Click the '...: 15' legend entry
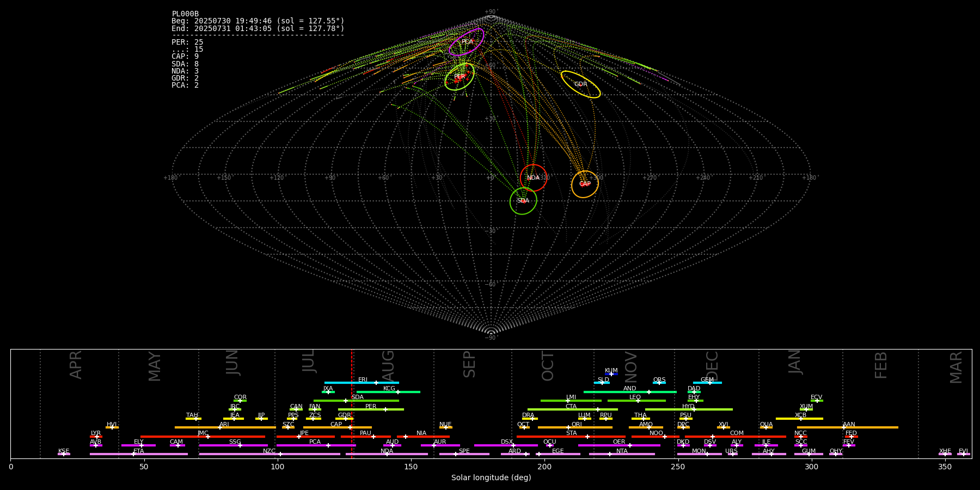Screen dimensions: 980x490 pos(187,50)
